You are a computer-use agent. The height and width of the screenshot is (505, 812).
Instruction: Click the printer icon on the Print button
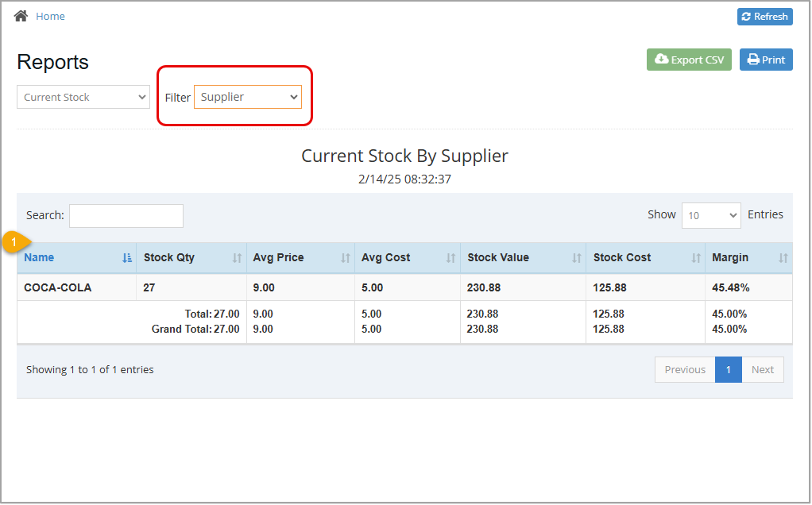tap(752, 60)
